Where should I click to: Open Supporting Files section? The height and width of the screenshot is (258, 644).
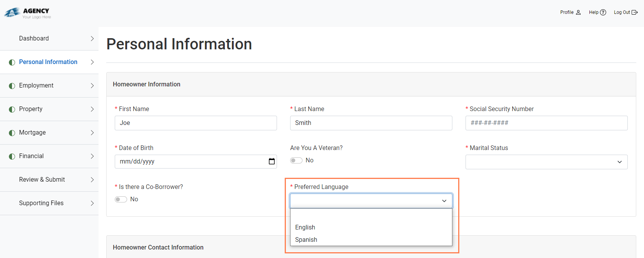click(x=41, y=203)
